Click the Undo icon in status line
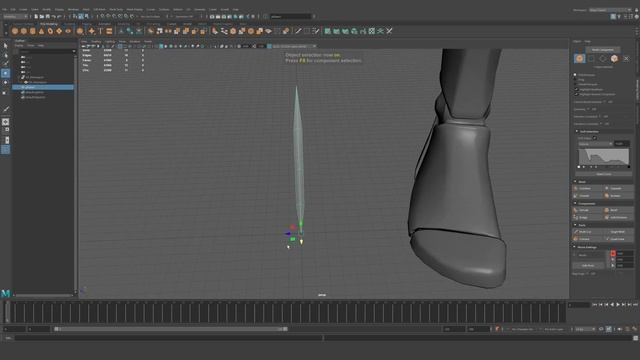 click(53, 17)
